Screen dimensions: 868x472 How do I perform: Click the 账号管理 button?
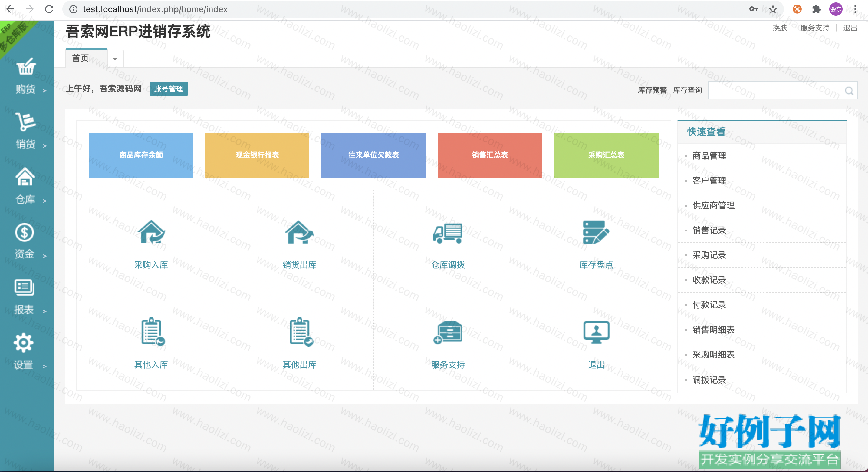[169, 89]
